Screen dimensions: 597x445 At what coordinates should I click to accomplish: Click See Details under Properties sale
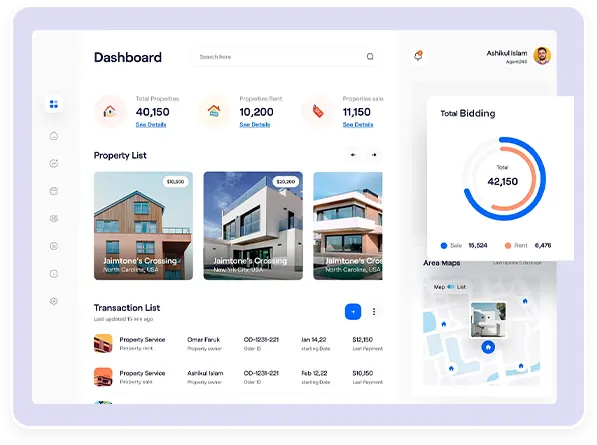coord(358,124)
